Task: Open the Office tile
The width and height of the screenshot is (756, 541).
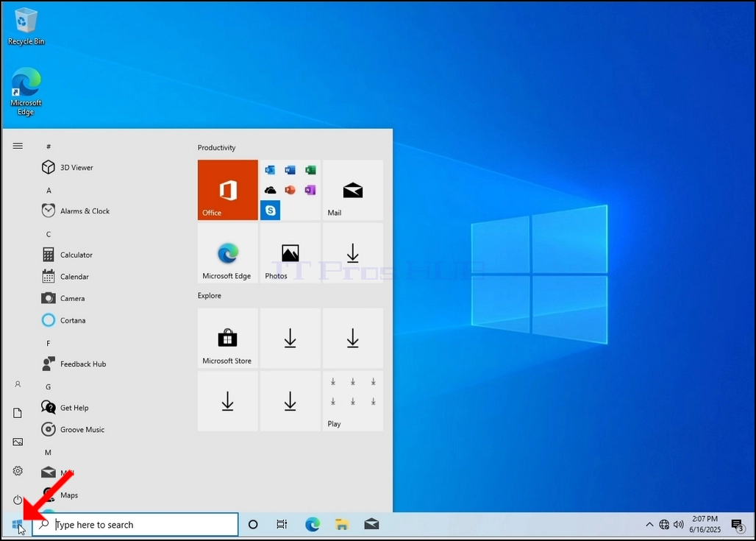Action: pyautogui.click(x=227, y=190)
